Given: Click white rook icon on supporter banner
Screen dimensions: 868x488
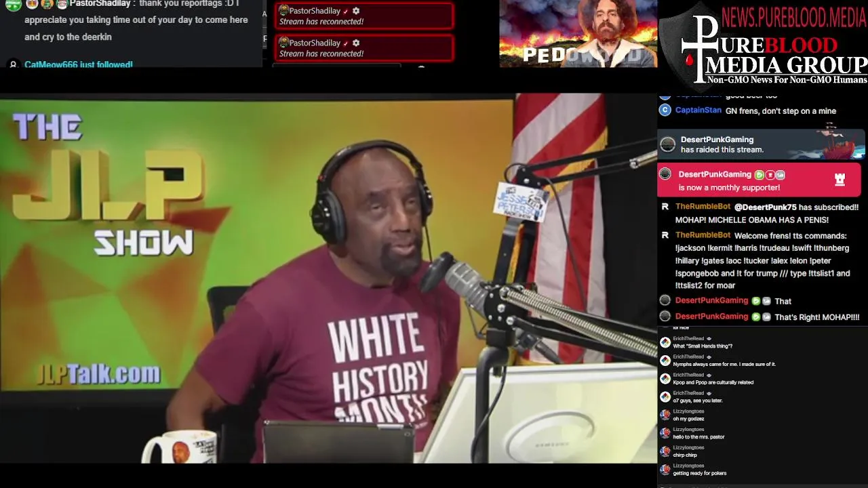Looking at the screenshot, I should tap(840, 180).
